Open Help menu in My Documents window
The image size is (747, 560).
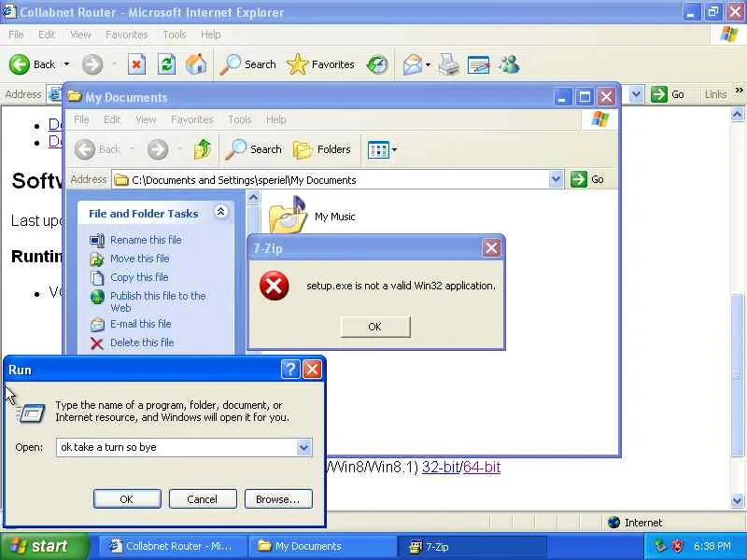tap(275, 119)
